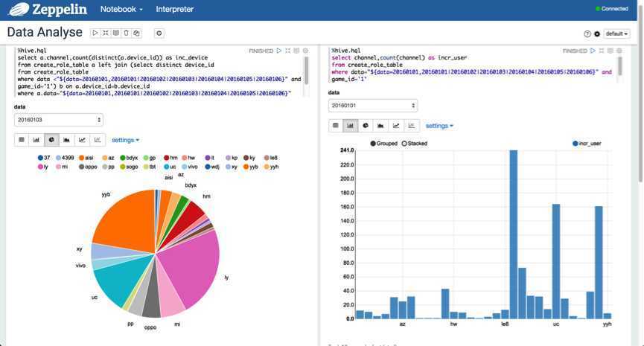Select the Grouped bar mode radio
This screenshot has height=346, width=644.
(384, 144)
